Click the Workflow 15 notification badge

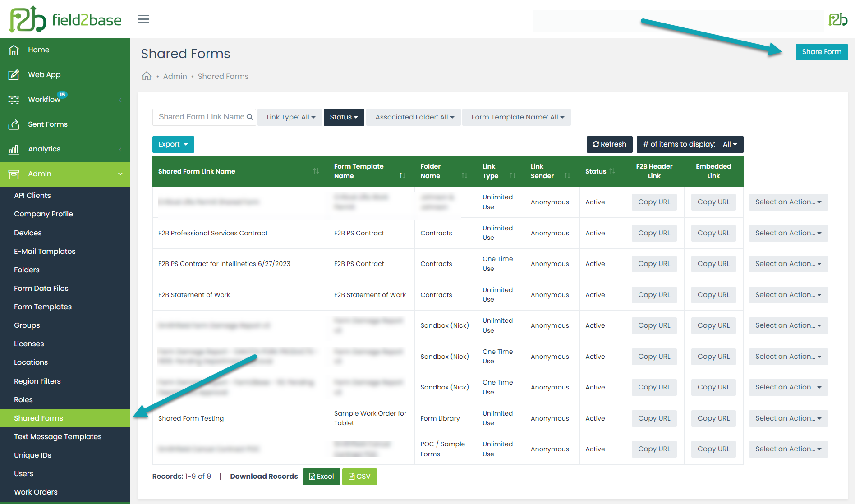(x=62, y=95)
